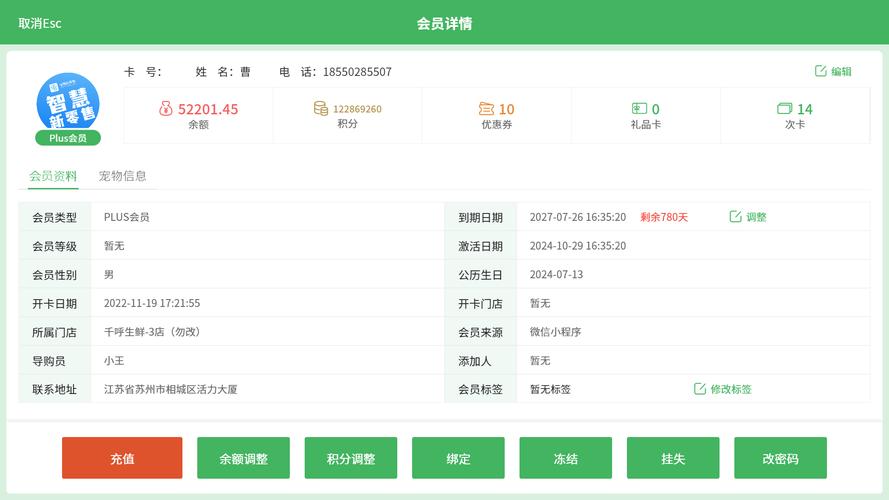Screen dimensions: 889x500
Task: Click the red 充值 button
Action: (122, 458)
